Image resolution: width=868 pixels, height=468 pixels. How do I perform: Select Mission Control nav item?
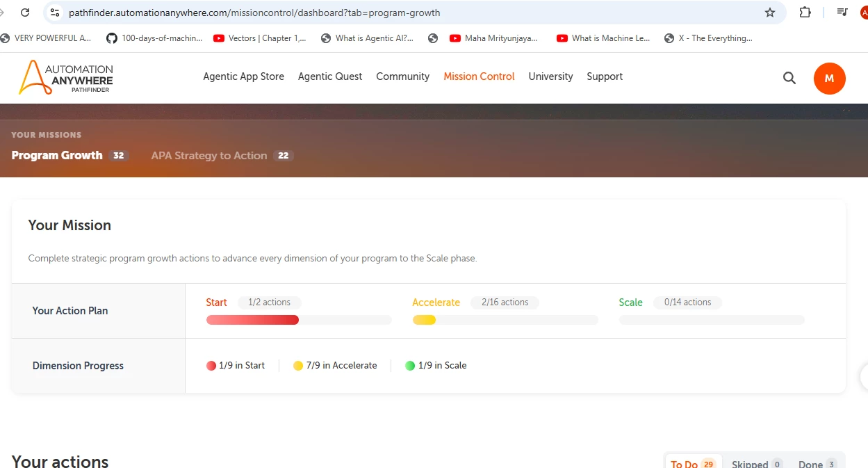coord(479,76)
